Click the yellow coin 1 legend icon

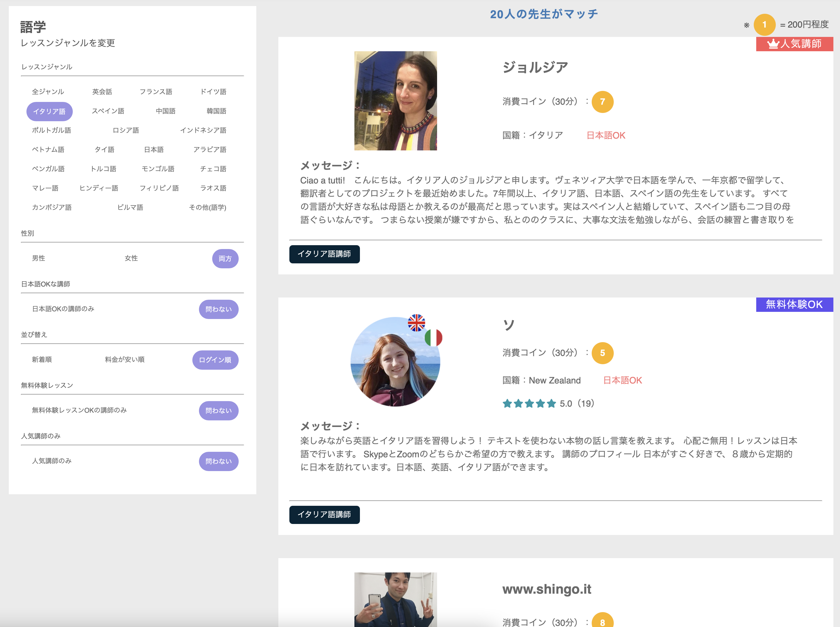pos(764,25)
